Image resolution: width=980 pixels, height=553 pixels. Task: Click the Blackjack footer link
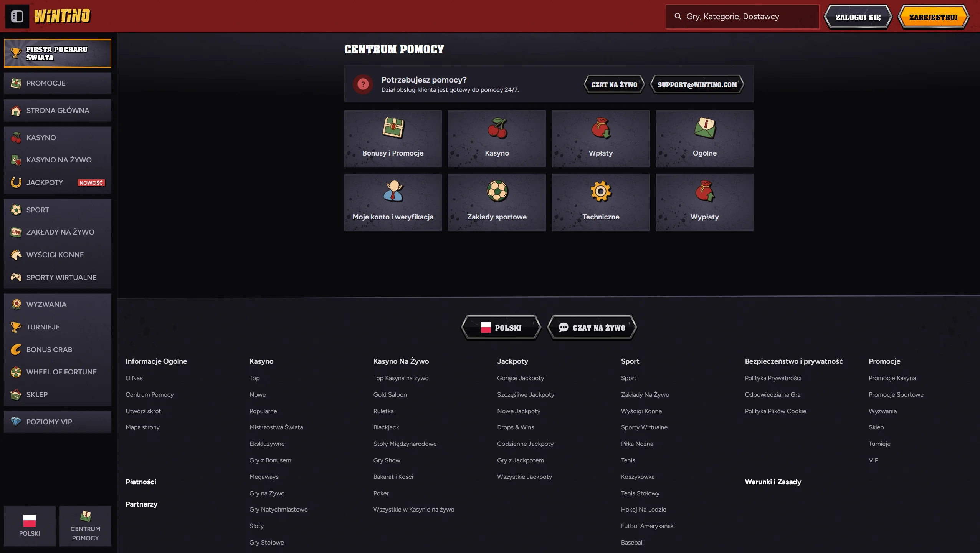386,427
